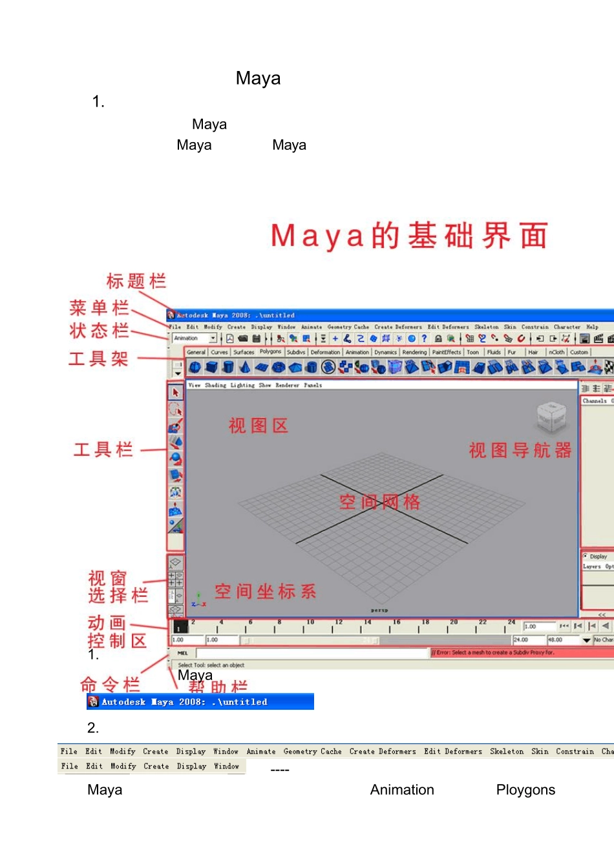The height and width of the screenshot is (868, 614).
Task: Click the 48.00 animation end field
Action: click(563, 640)
